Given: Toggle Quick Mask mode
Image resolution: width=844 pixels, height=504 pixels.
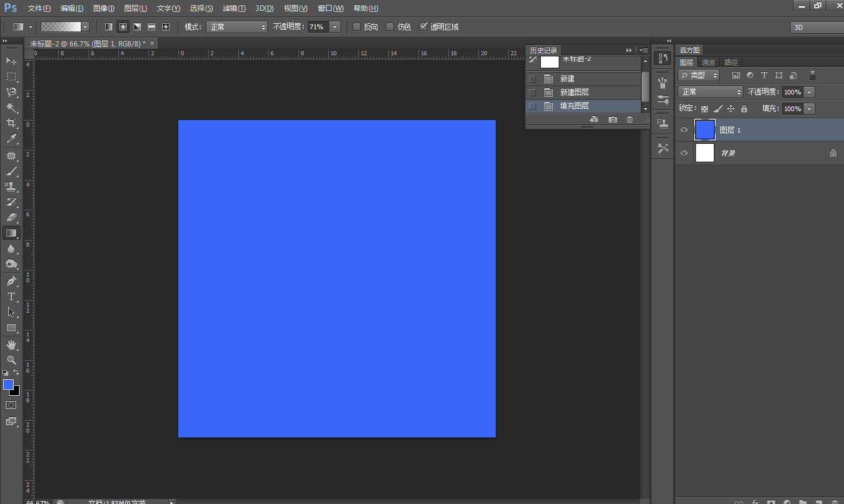Looking at the screenshot, I should [11, 405].
